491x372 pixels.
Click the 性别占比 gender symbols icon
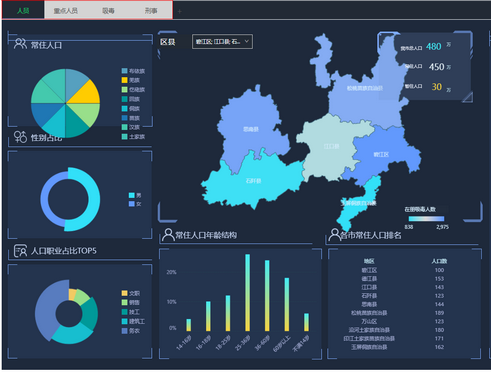click(x=20, y=137)
